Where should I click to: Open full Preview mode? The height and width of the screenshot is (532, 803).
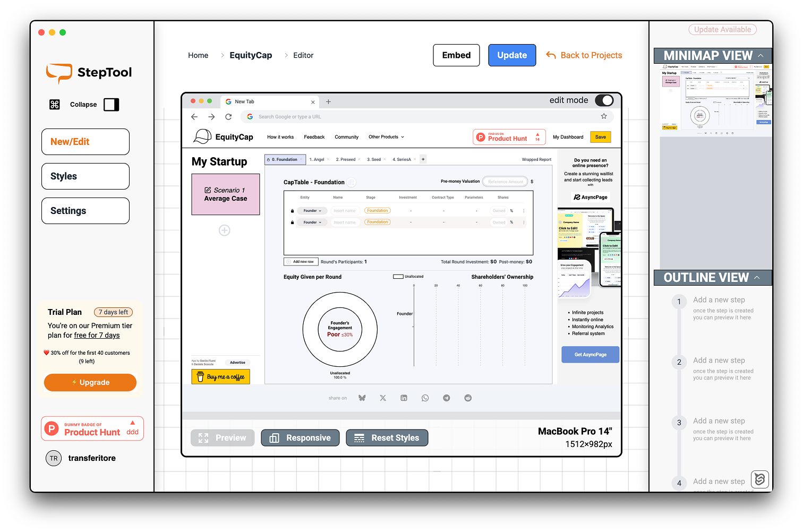point(223,437)
